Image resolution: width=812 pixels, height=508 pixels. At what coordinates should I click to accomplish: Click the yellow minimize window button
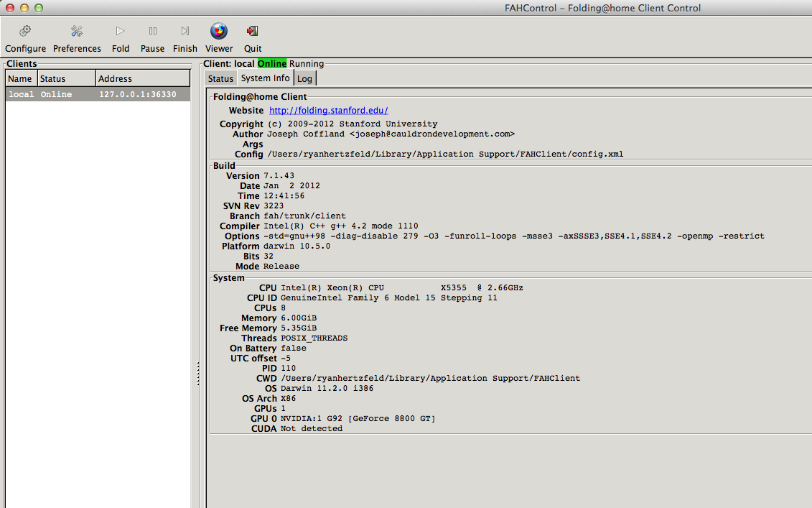point(24,8)
